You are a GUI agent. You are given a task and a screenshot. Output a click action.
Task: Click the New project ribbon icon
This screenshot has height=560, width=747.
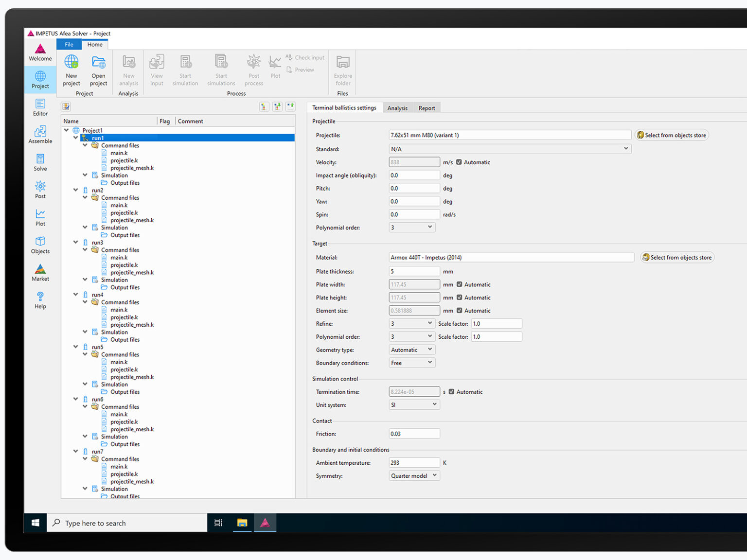click(x=71, y=70)
